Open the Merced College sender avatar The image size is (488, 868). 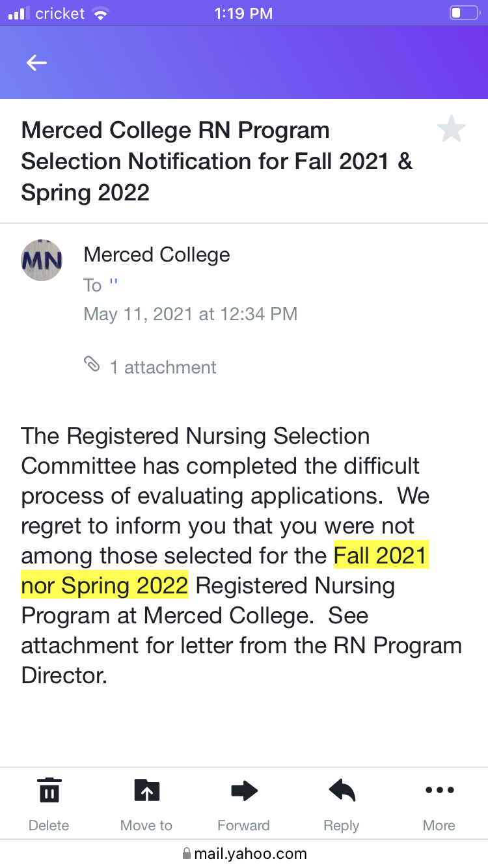click(x=42, y=260)
